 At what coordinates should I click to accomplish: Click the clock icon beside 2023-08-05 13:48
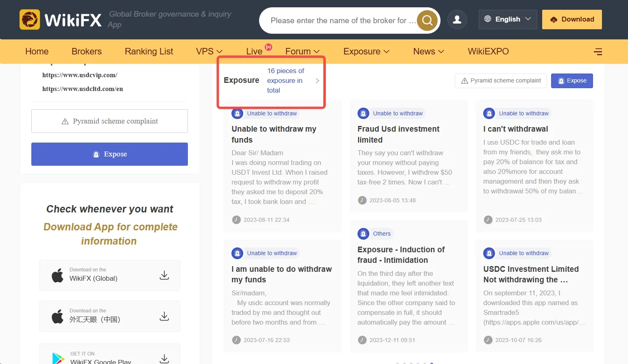pos(362,200)
